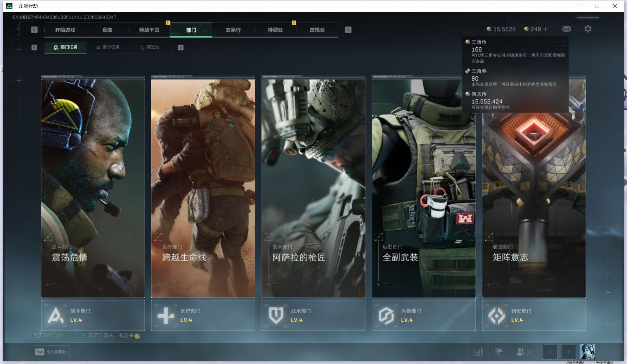Minimize the 三角洲行动 window
Image resolution: width=627 pixels, height=364 pixels.
coord(580,6)
